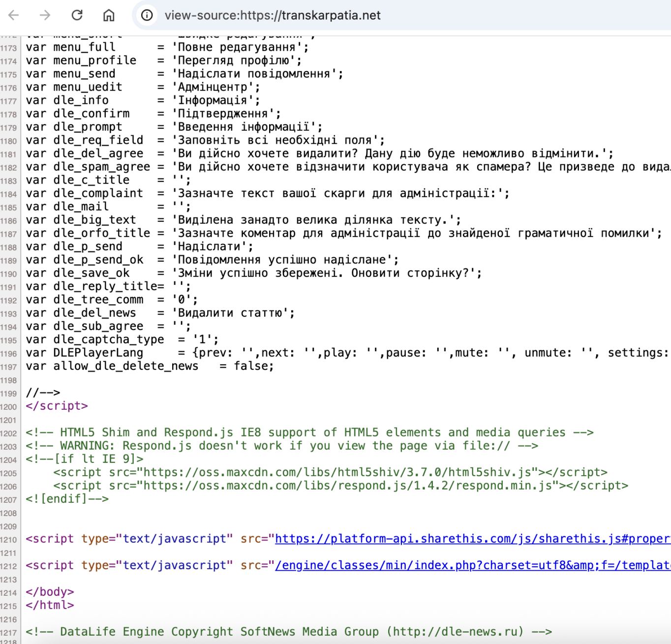Select the 'Підтвердження' string value
The width and height of the screenshot is (671, 644).
tap(223, 114)
